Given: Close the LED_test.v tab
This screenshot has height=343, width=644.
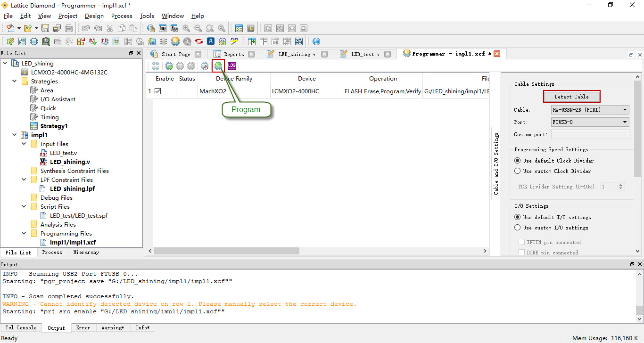Looking at the screenshot, I should pos(388,54).
